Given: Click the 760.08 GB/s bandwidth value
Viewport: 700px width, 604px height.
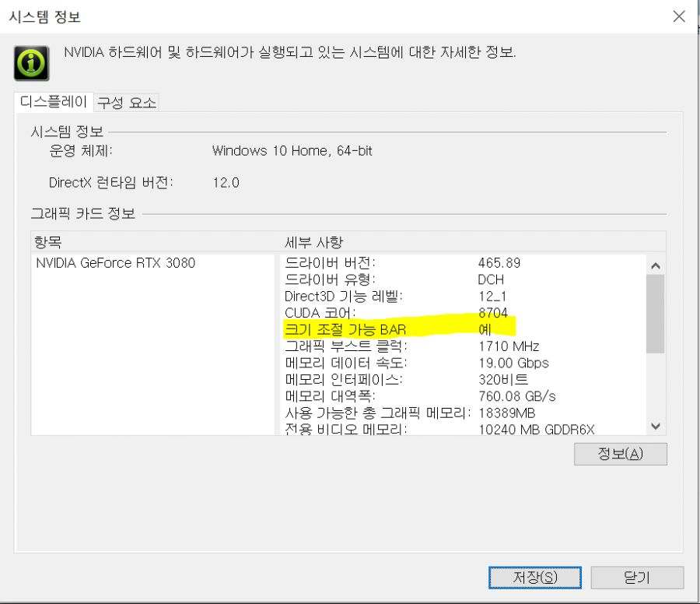Looking at the screenshot, I should [517, 396].
